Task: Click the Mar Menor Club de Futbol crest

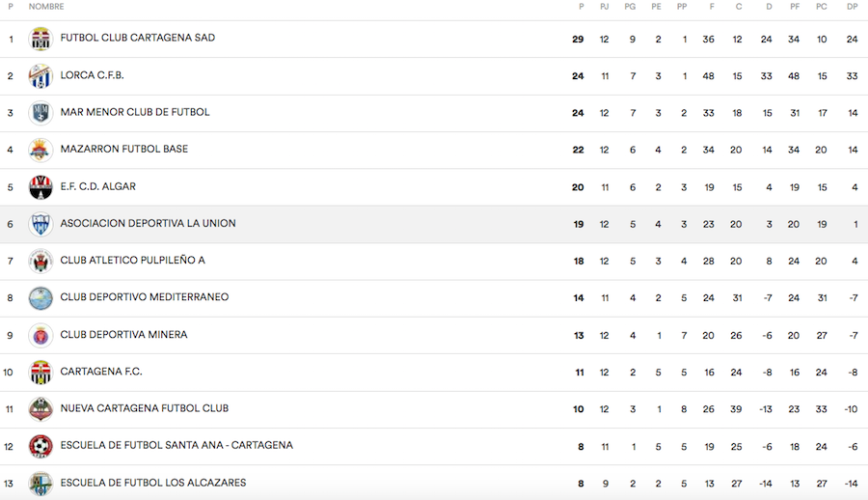Action: (x=41, y=113)
